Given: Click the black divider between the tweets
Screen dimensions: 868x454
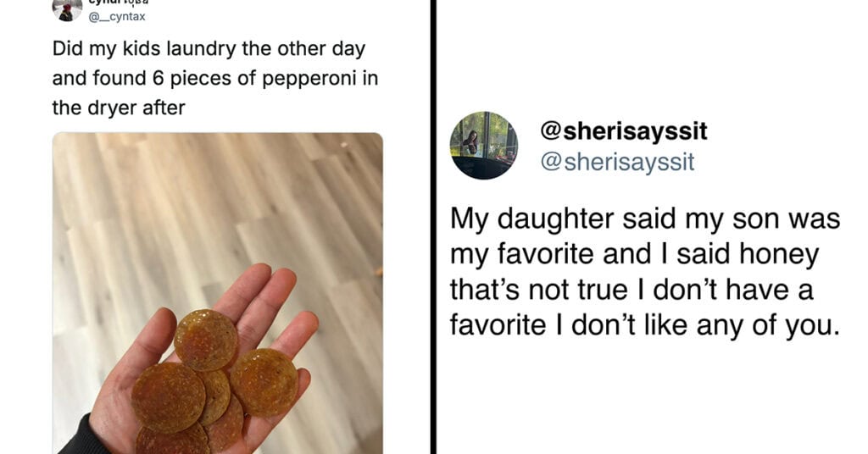Looking at the screenshot, I should 434,227.
